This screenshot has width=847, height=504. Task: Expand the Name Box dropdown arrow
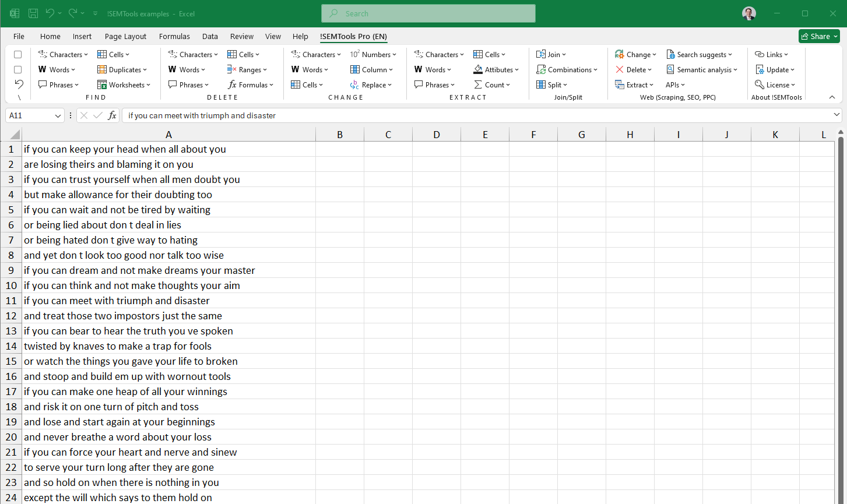pyautogui.click(x=58, y=116)
